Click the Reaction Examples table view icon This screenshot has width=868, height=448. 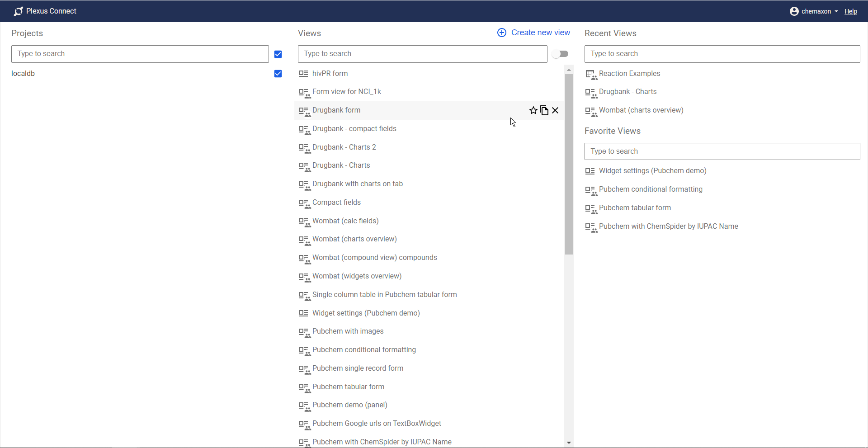point(591,74)
